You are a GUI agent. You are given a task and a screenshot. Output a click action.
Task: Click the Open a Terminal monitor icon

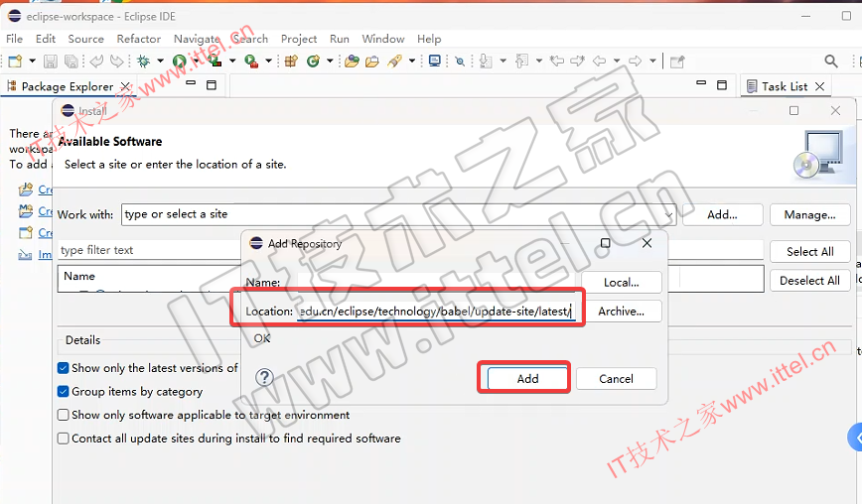434,61
